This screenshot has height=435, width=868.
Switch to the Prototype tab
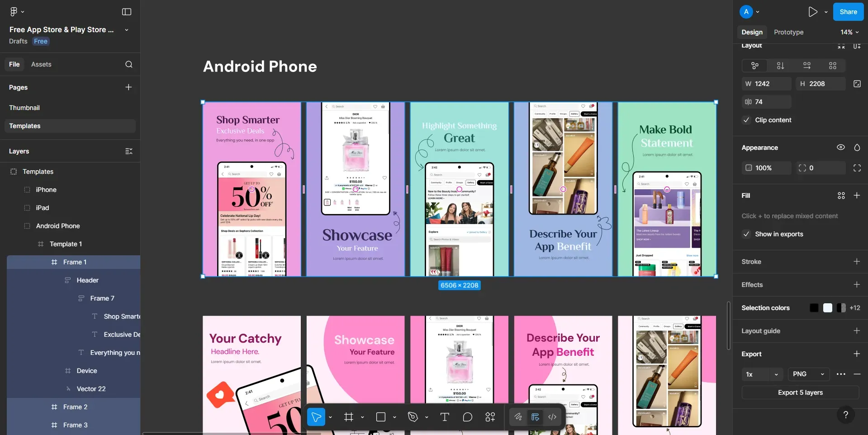(x=788, y=32)
